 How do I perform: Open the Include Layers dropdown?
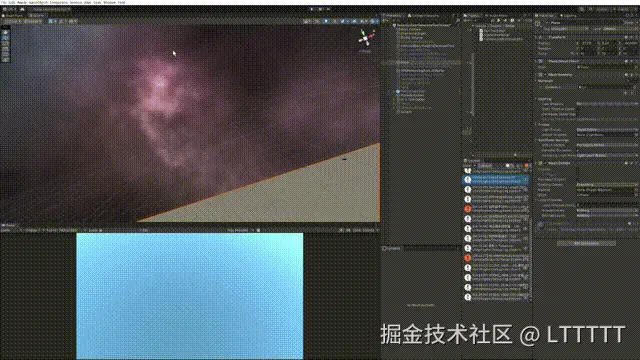click(x=607, y=211)
